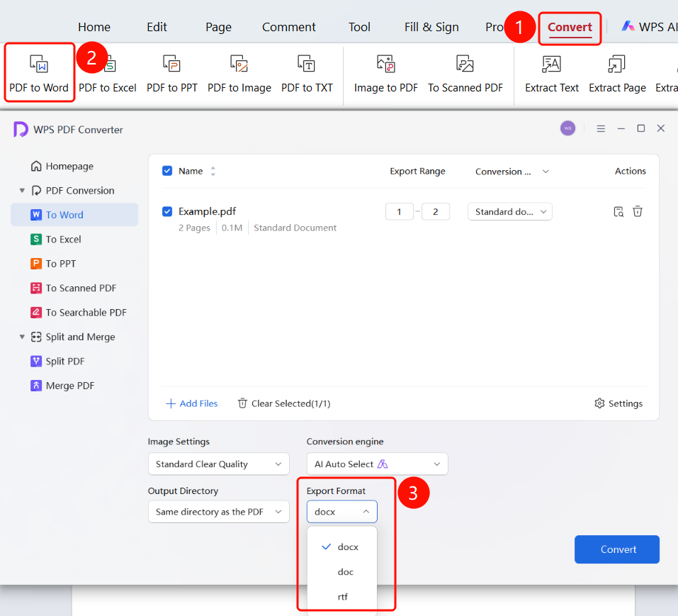Delete Example.pdf using the trash icon
This screenshot has width=678, height=616.
click(638, 211)
